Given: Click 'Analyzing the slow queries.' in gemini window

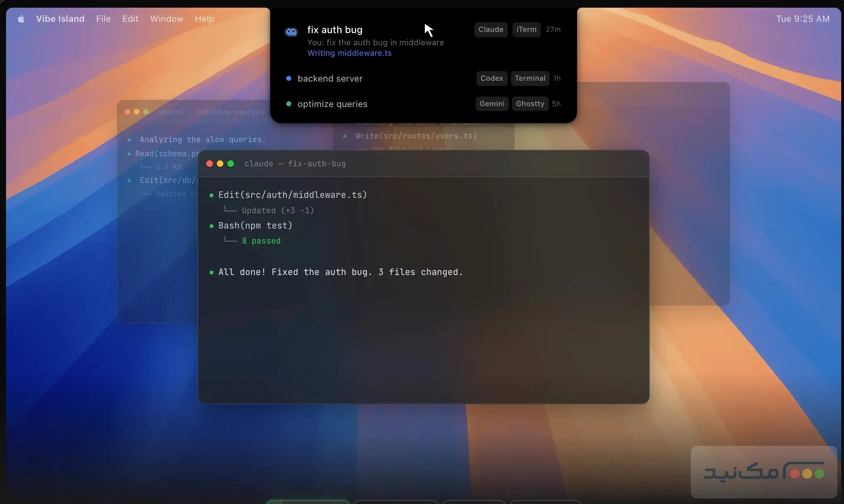Looking at the screenshot, I should click(203, 139).
